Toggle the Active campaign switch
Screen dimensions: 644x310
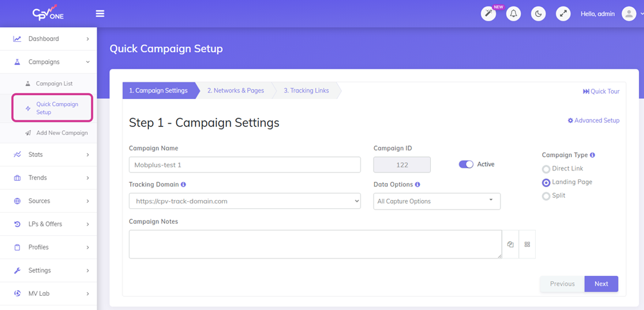click(466, 164)
